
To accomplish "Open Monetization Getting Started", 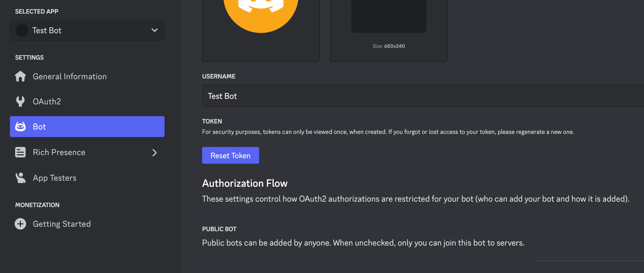I will point(62,224).
